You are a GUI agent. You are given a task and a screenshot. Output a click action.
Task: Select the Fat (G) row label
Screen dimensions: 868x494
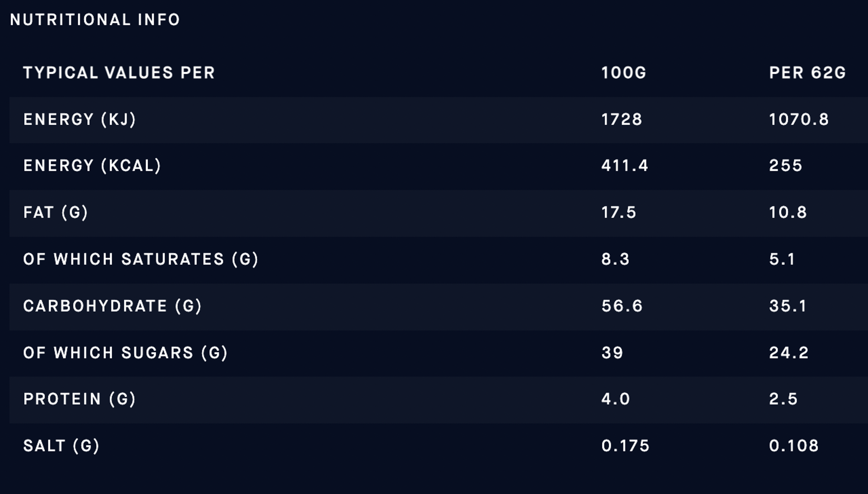[56, 212]
